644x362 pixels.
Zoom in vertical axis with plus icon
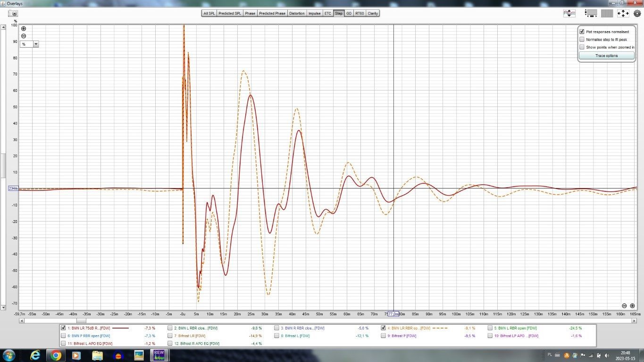(24, 29)
